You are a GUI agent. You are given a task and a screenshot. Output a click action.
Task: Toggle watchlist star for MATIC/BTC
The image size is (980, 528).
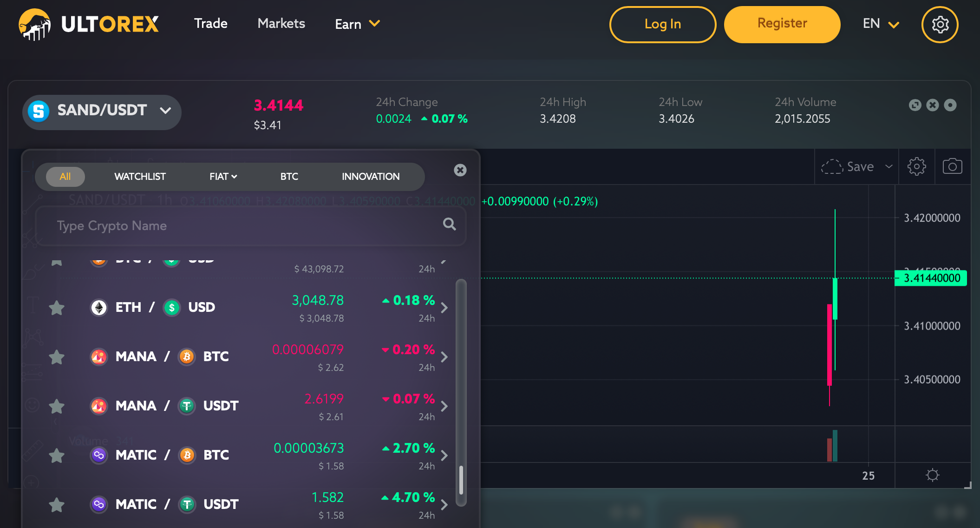(x=57, y=455)
